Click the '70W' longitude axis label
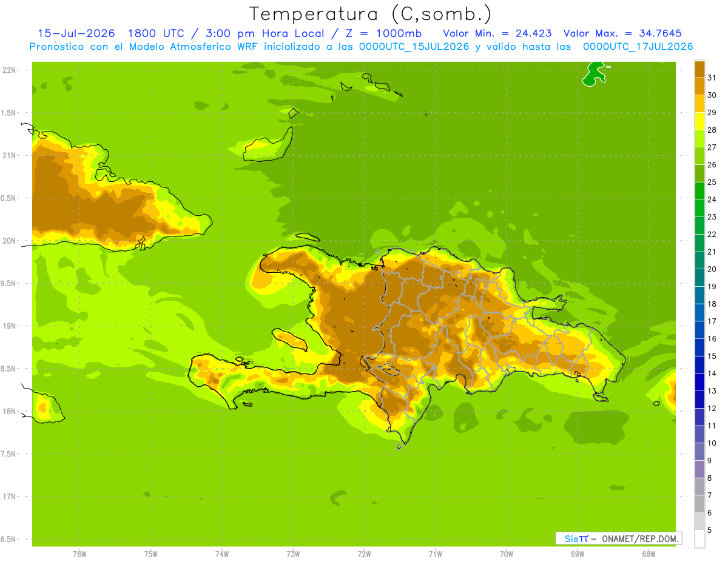The width and height of the screenshot is (728, 562). pyautogui.click(x=507, y=554)
